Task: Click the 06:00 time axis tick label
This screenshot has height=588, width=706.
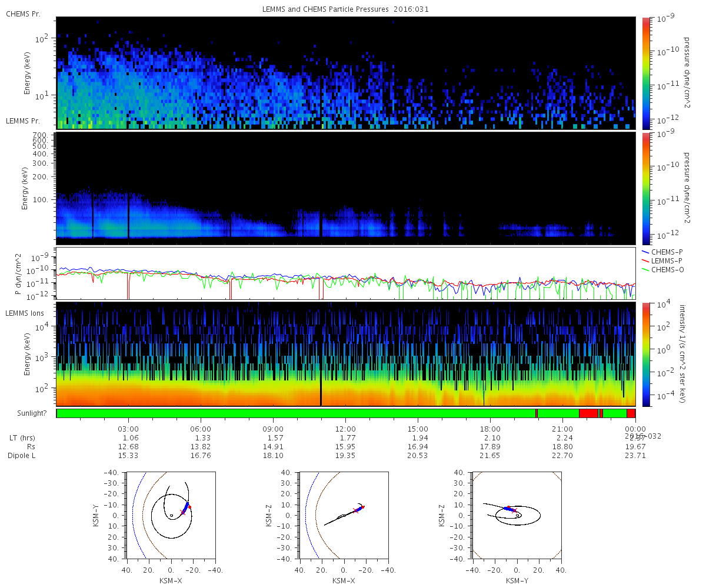Action: tap(201, 429)
